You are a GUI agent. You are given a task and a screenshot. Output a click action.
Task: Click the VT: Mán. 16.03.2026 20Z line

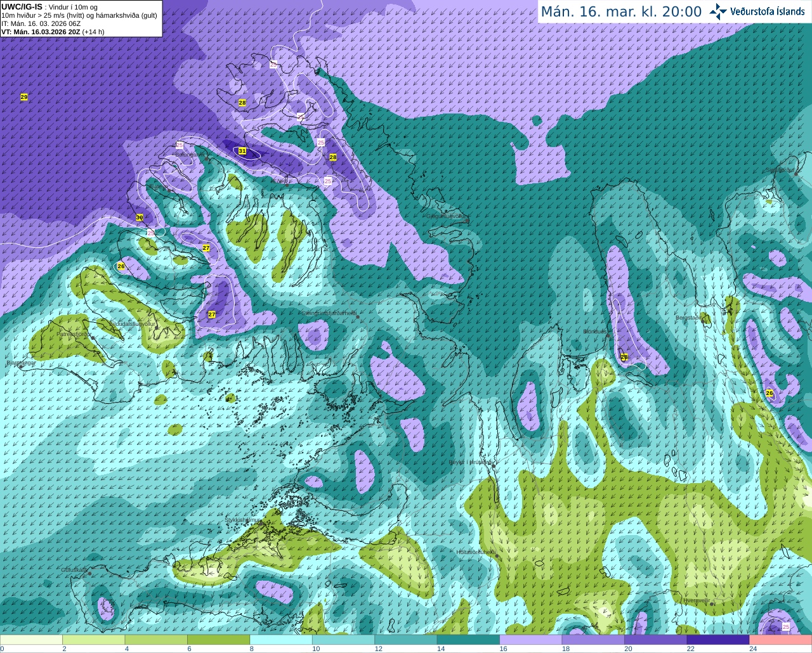pos(53,32)
